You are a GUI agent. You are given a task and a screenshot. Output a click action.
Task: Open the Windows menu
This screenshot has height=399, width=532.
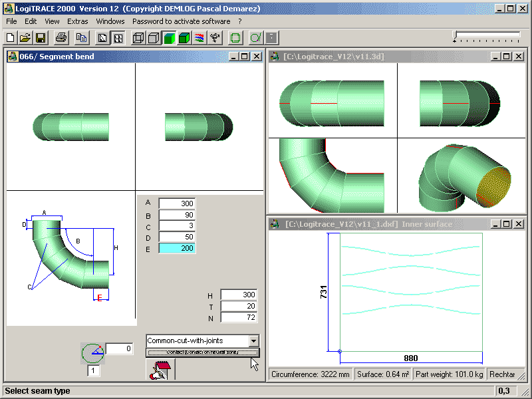pos(110,21)
